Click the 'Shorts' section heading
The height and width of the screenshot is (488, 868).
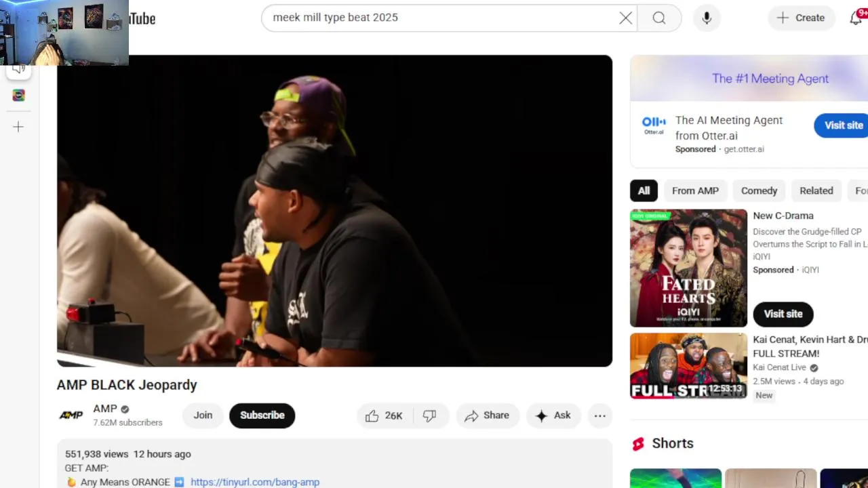pos(673,443)
